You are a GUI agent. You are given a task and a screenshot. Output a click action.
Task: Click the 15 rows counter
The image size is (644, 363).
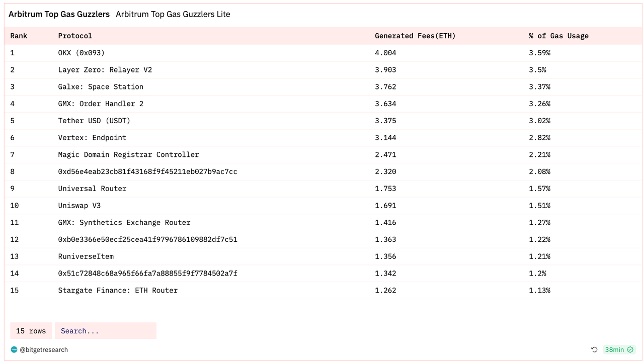(31, 331)
